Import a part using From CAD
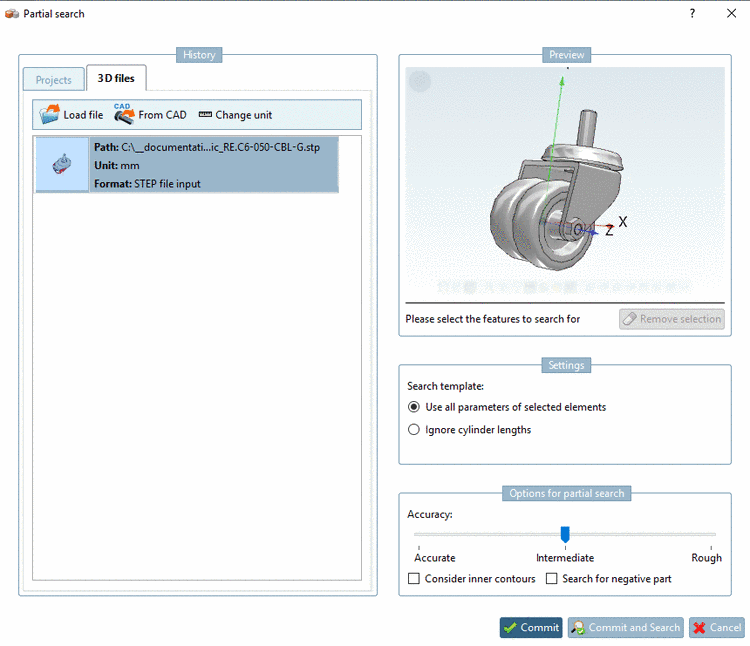This screenshot has height=646, width=750. (x=150, y=115)
